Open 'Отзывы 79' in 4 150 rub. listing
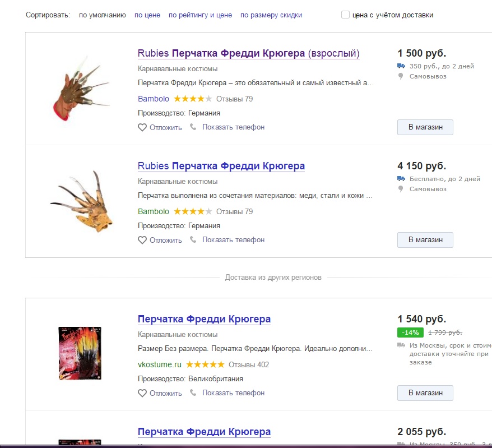This screenshot has height=448, width=492. [234, 211]
